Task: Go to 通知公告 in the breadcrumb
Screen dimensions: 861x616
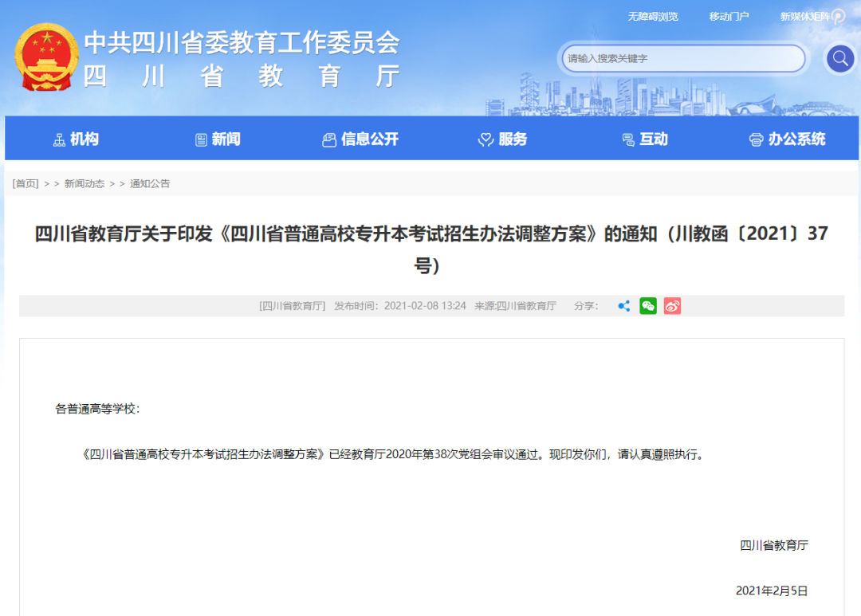Action: click(x=150, y=183)
